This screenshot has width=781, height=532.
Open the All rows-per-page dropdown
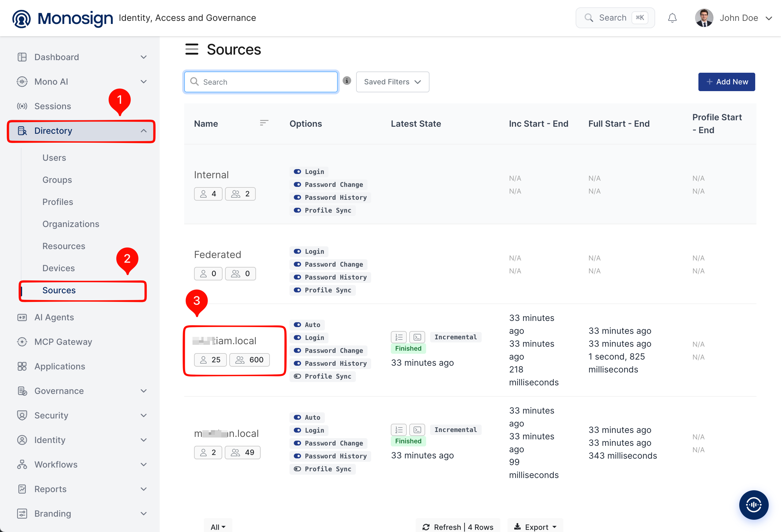pyautogui.click(x=218, y=526)
